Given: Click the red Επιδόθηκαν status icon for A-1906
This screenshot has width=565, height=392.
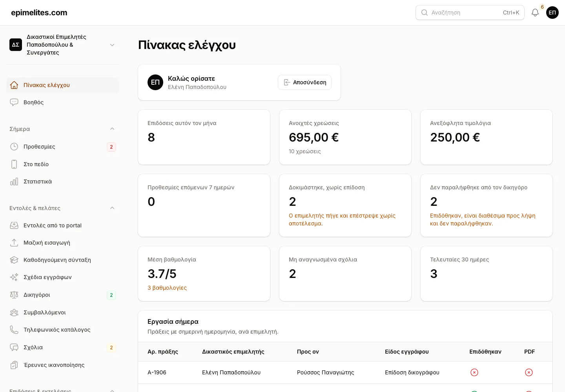Looking at the screenshot, I should (474, 372).
